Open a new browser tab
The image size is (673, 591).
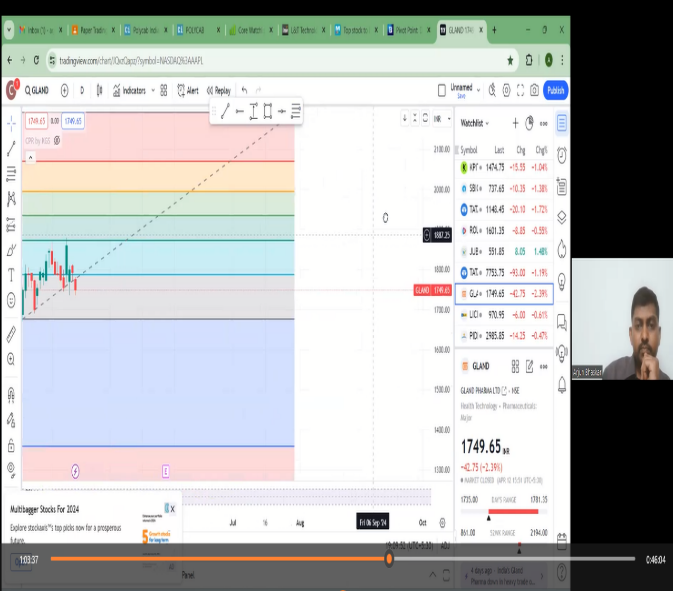(x=494, y=30)
